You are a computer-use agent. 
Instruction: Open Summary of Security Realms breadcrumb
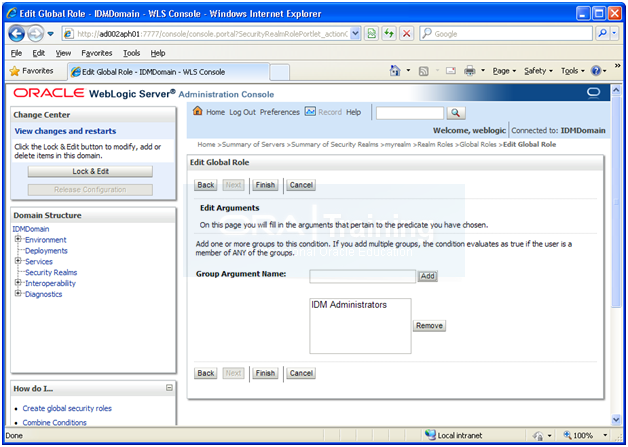coord(334,145)
